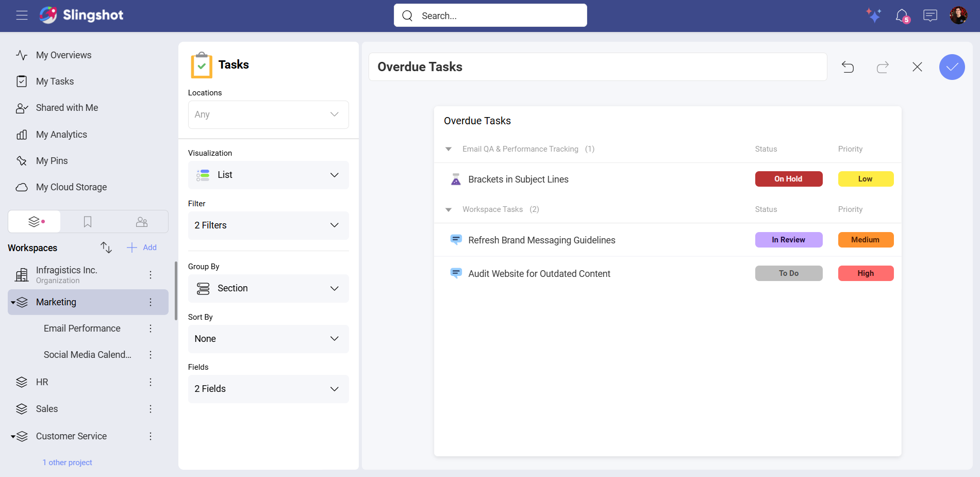Screen dimensions: 980x477
Task: Switch to the bookmarks tab above Workspaces
Action: point(88,221)
